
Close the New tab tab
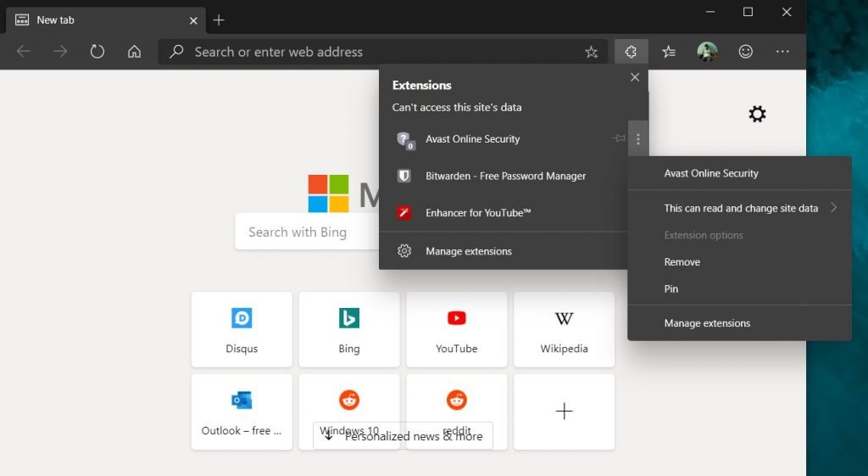point(193,20)
